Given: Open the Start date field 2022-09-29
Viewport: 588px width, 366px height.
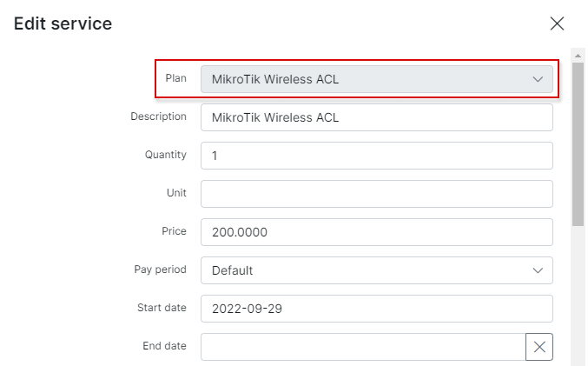Looking at the screenshot, I should [x=376, y=309].
